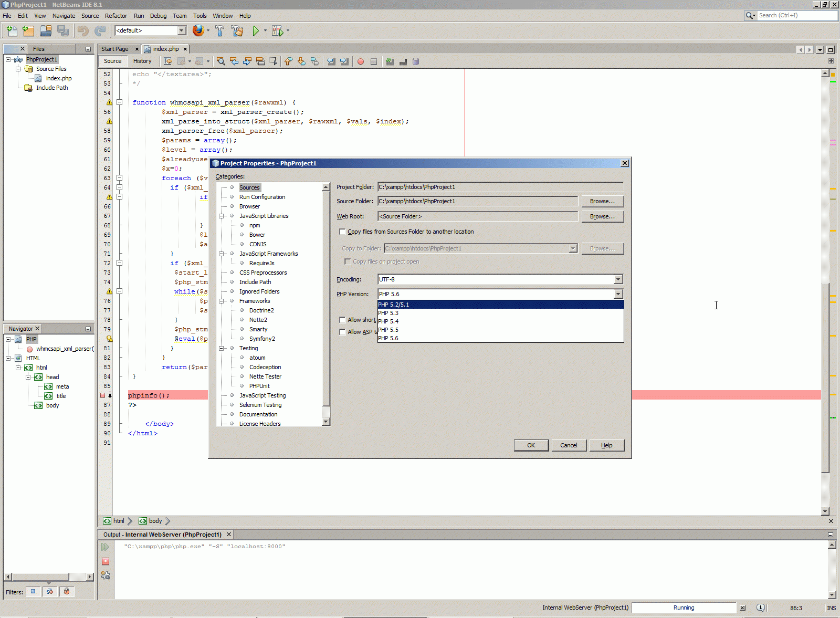The image size is (840, 618).
Task: Collapse the Source Files tree node
Action: [18, 69]
